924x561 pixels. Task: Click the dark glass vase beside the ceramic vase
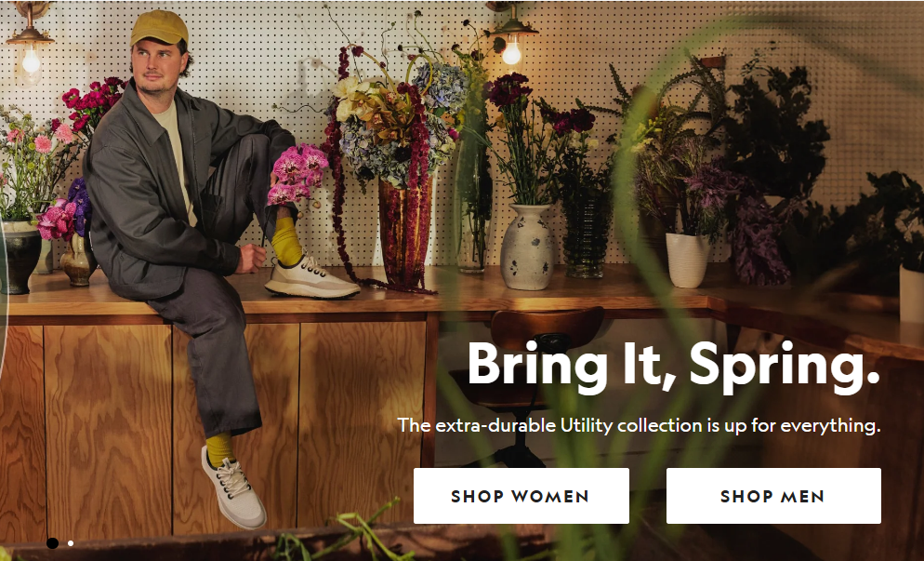pos(584,238)
